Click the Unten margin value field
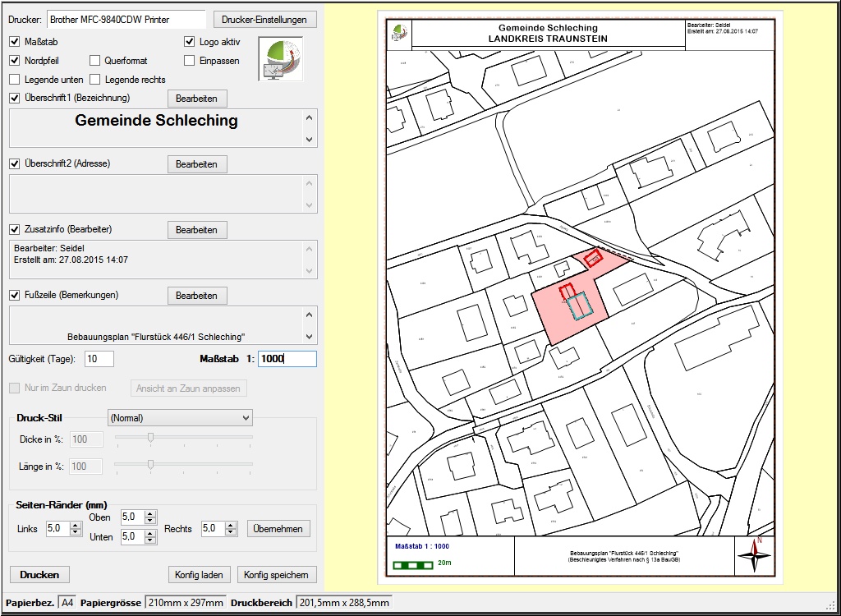 (133, 536)
